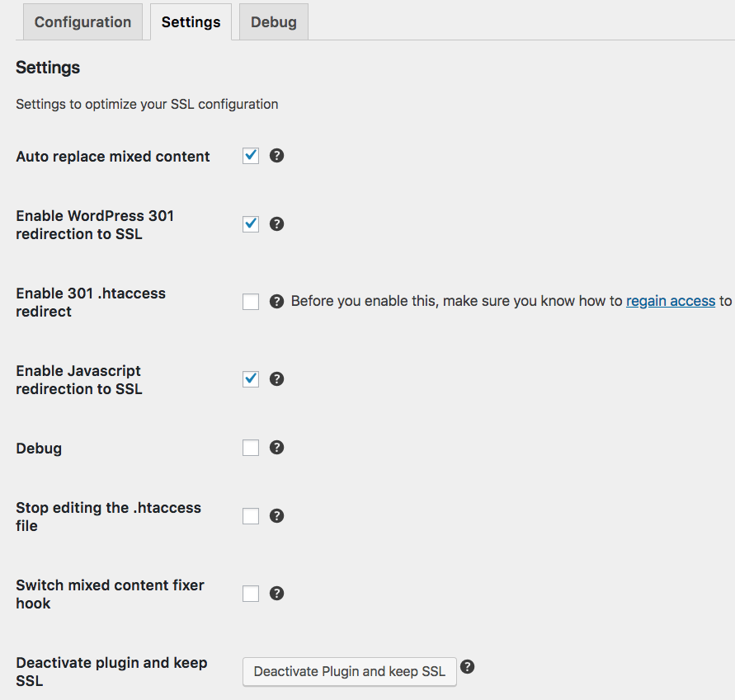Open help for Stop editing .htaccess file
Image resolution: width=735 pixels, height=700 pixels.
[x=277, y=515]
